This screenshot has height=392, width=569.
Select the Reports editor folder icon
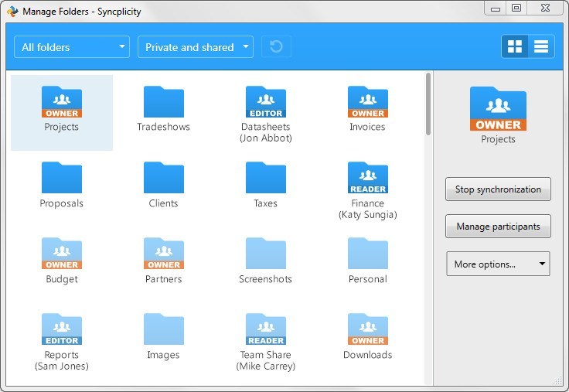tap(62, 329)
